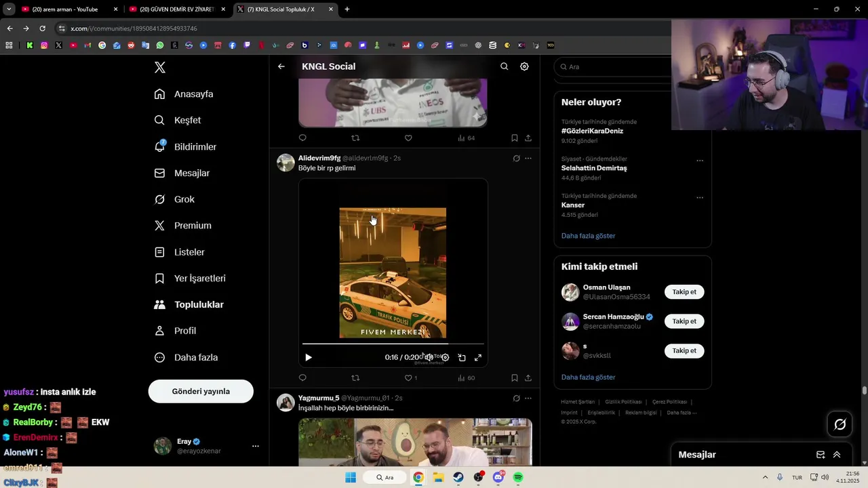Open Spotify from the taskbar

(518, 477)
